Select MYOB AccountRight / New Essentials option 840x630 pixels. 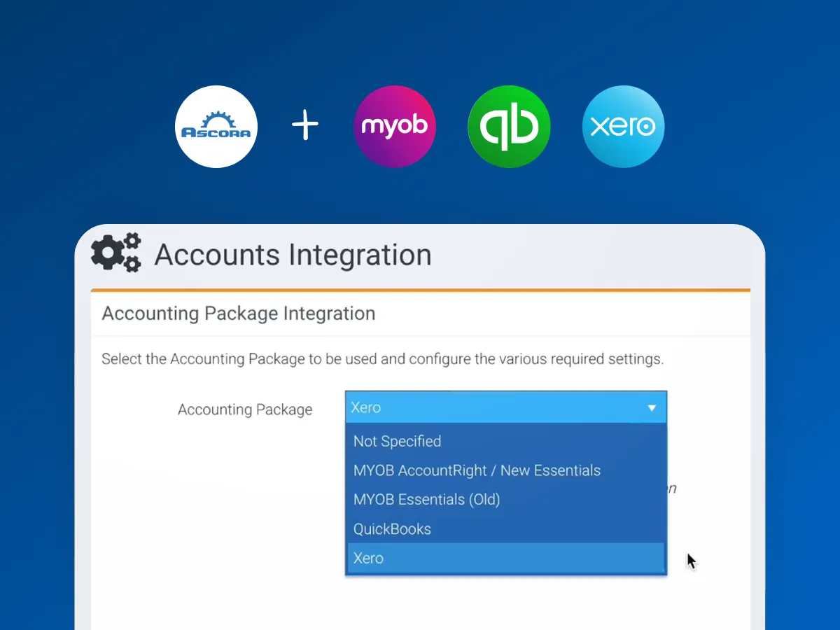[x=506, y=470]
